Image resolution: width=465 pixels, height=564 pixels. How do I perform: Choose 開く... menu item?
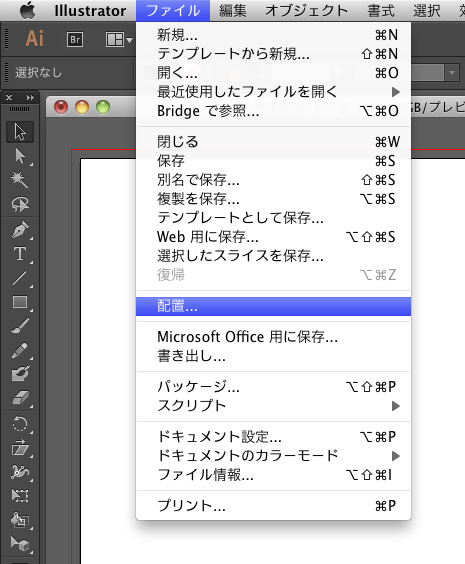tap(273, 73)
